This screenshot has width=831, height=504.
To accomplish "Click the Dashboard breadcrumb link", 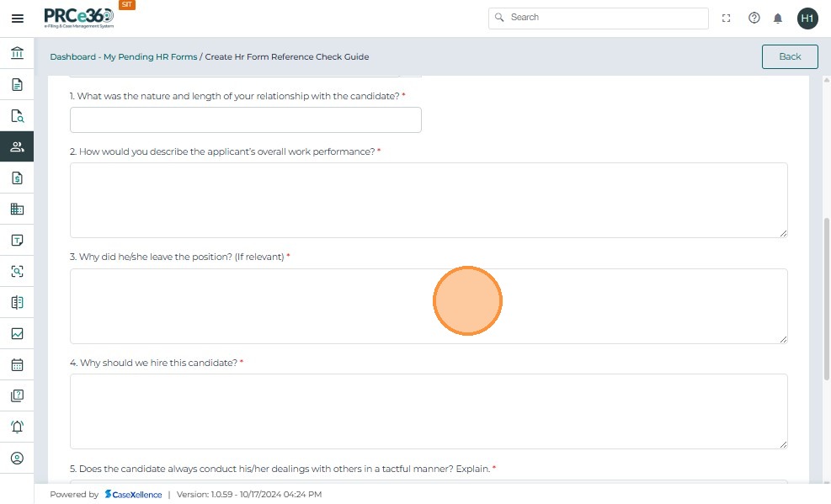I will 72,57.
